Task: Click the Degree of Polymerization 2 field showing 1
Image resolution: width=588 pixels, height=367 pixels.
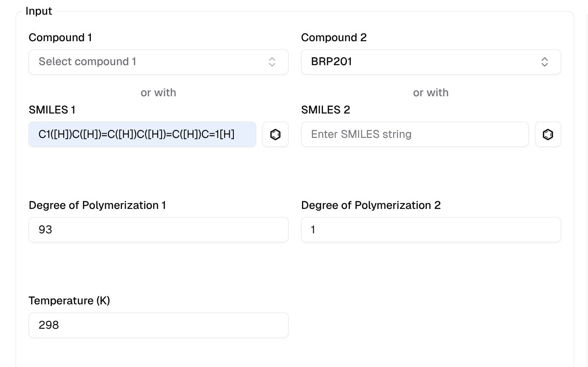Action: [431, 230]
